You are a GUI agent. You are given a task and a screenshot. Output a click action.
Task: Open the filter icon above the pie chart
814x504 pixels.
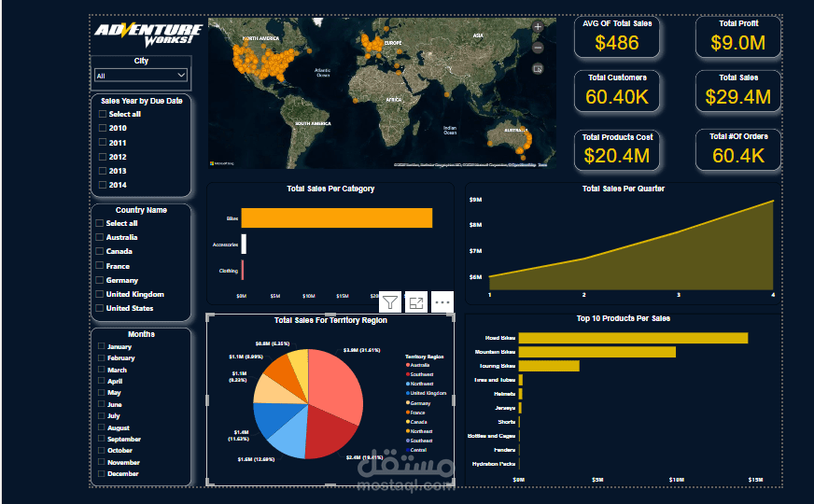tap(390, 302)
